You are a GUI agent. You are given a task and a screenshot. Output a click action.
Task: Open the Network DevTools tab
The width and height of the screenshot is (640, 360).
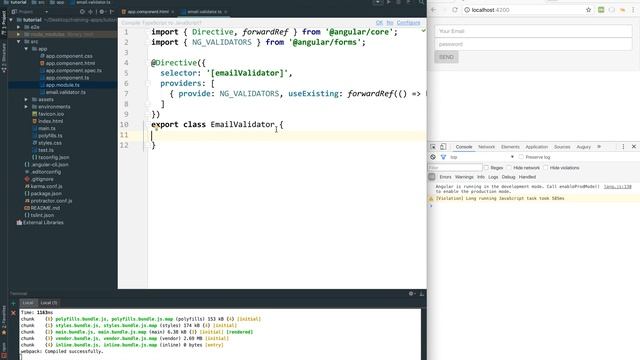click(486, 147)
